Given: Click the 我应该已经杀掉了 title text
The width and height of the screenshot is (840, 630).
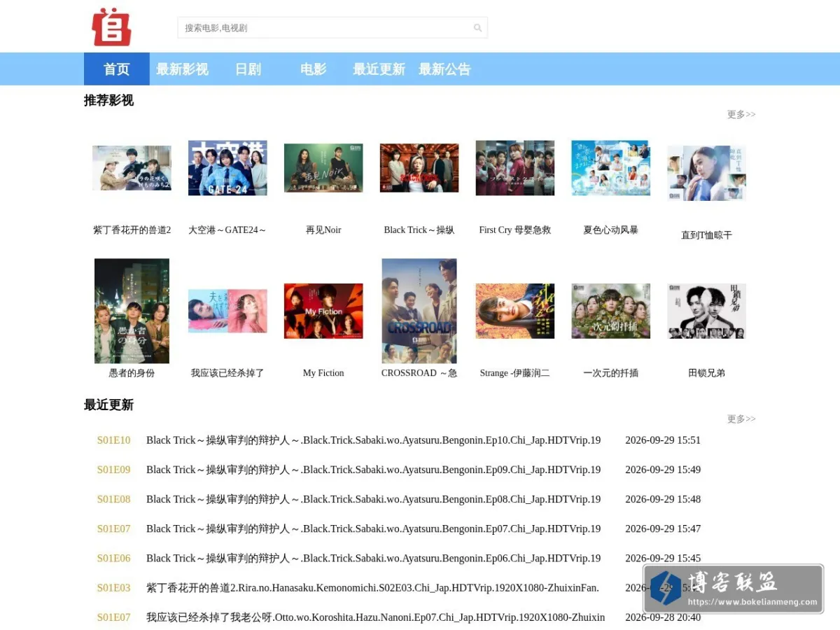Looking at the screenshot, I should 227,373.
